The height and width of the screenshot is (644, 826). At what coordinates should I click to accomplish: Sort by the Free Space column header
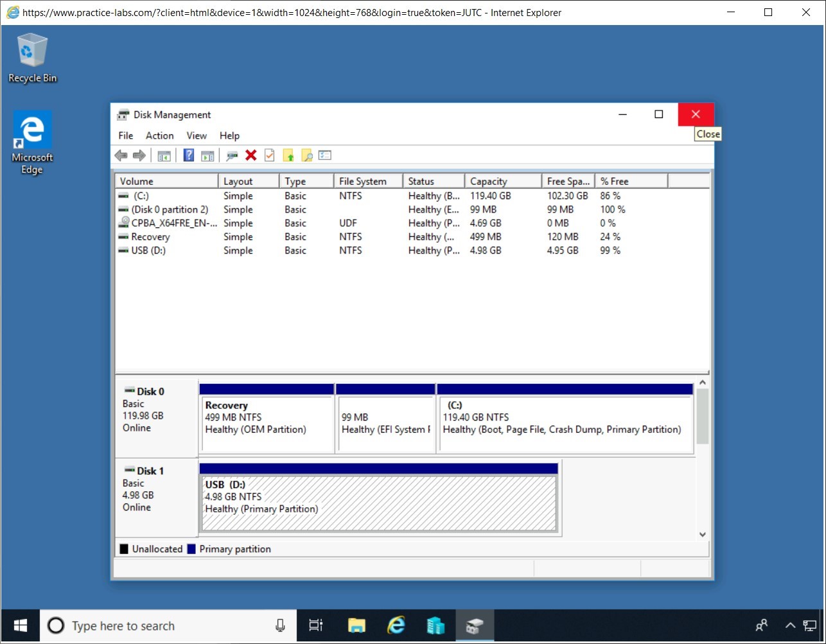tap(568, 181)
